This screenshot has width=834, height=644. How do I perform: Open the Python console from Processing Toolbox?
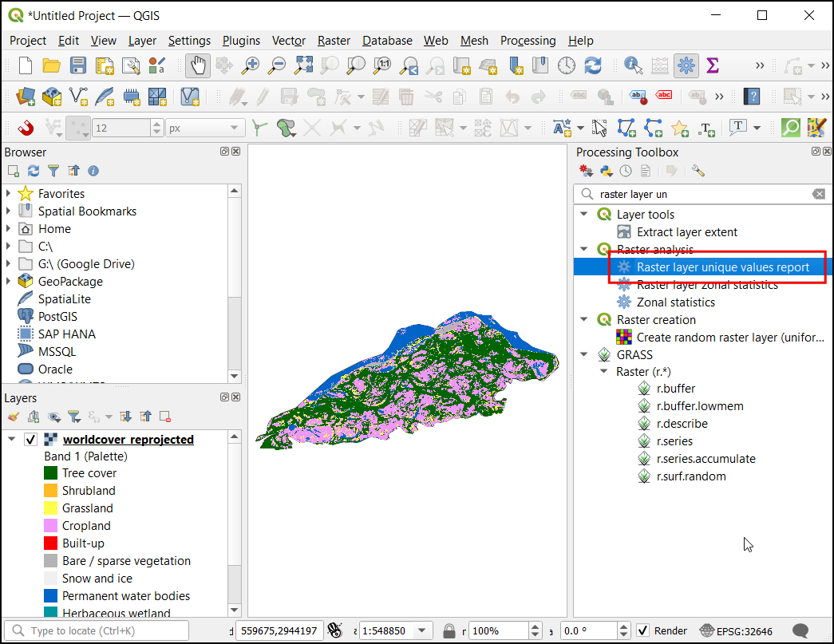[607, 171]
